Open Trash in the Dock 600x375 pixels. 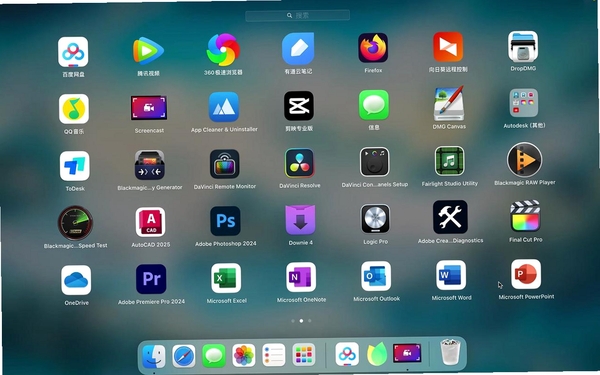450,352
